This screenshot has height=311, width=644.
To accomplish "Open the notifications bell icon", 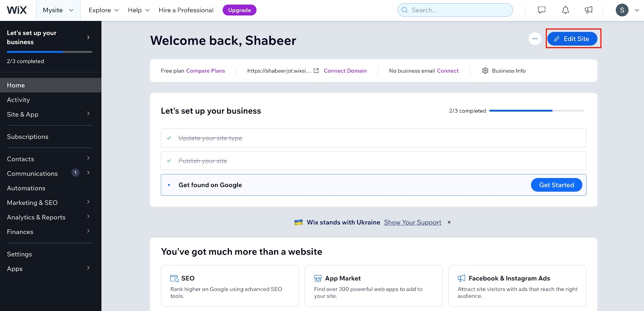I will point(566,10).
